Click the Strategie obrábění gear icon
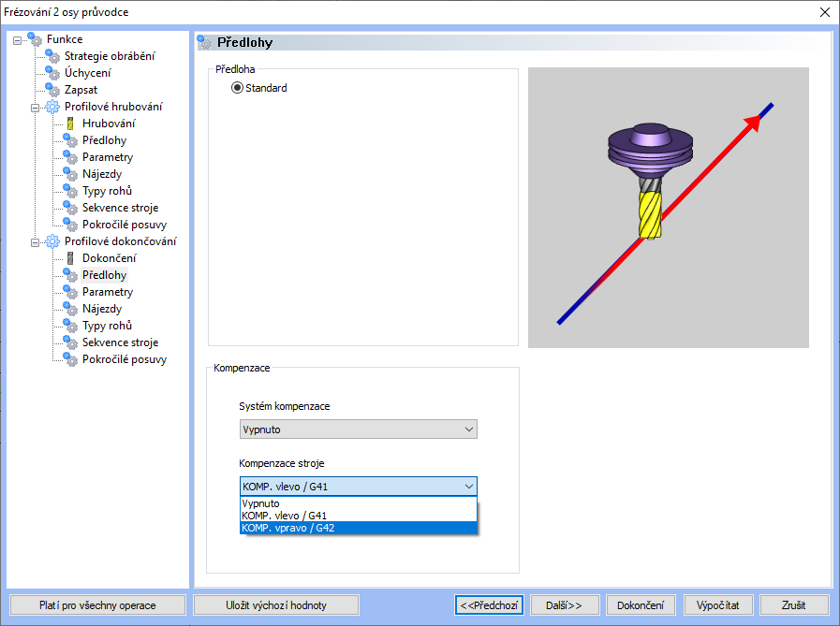 pos(52,56)
